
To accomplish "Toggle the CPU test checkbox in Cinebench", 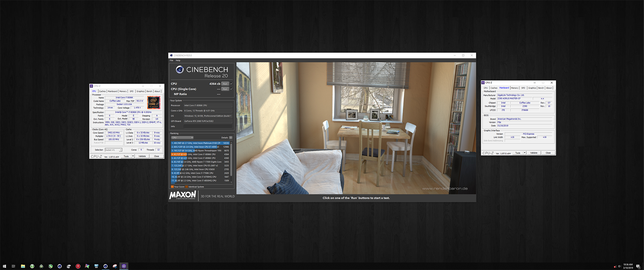I will point(231,84).
